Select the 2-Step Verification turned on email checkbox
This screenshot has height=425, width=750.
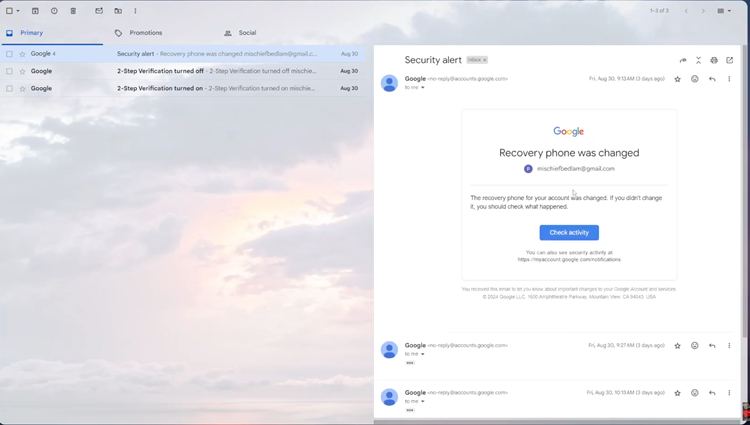click(9, 88)
